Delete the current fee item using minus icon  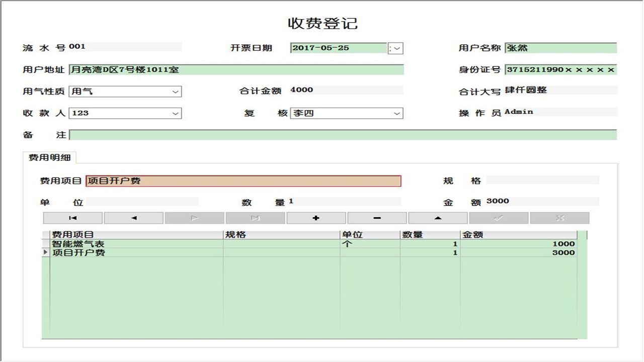(377, 217)
